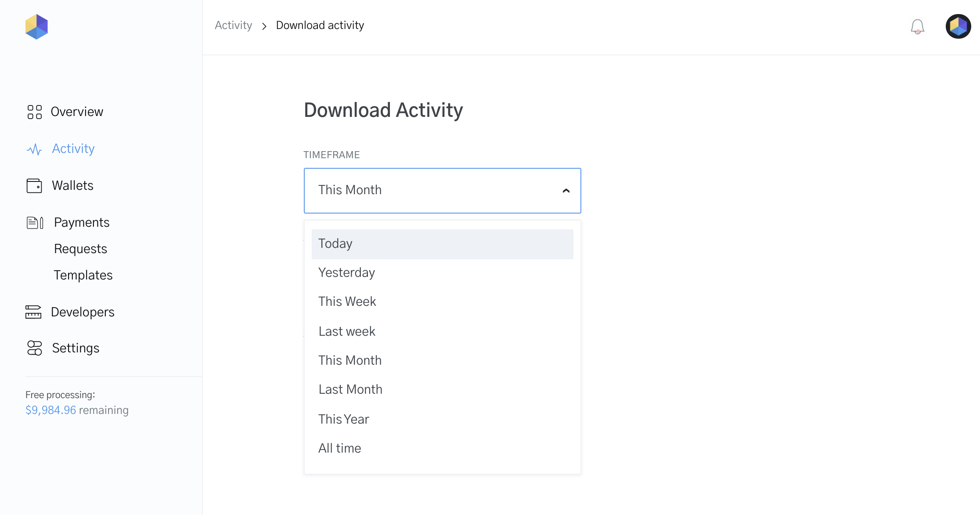Select Today from timeframe list

[x=442, y=244]
